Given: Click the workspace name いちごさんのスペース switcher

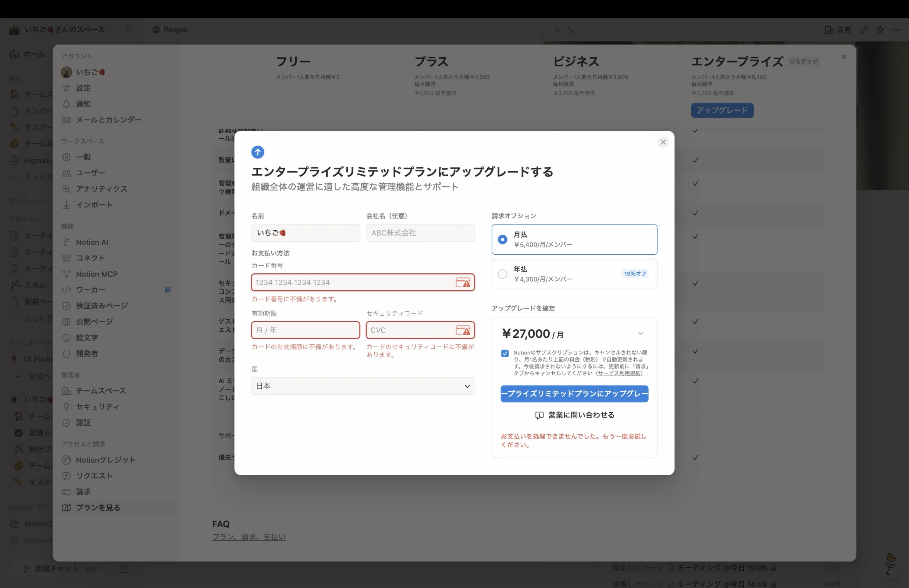Looking at the screenshot, I should pos(57,30).
